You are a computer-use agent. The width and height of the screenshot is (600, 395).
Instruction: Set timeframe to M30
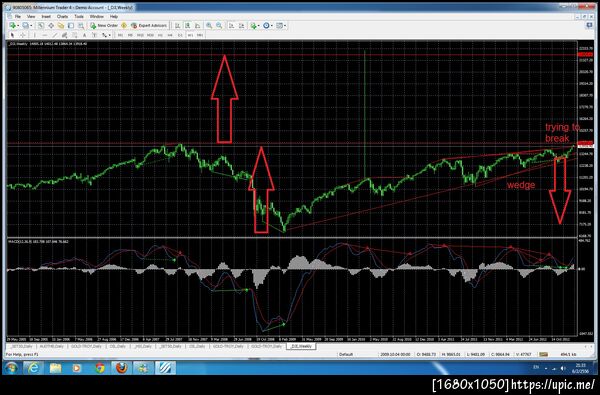pyautogui.click(x=150, y=35)
